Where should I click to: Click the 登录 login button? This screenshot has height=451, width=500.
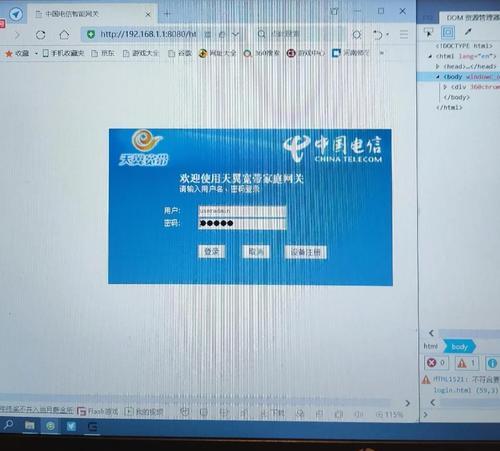(x=211, y=251)
